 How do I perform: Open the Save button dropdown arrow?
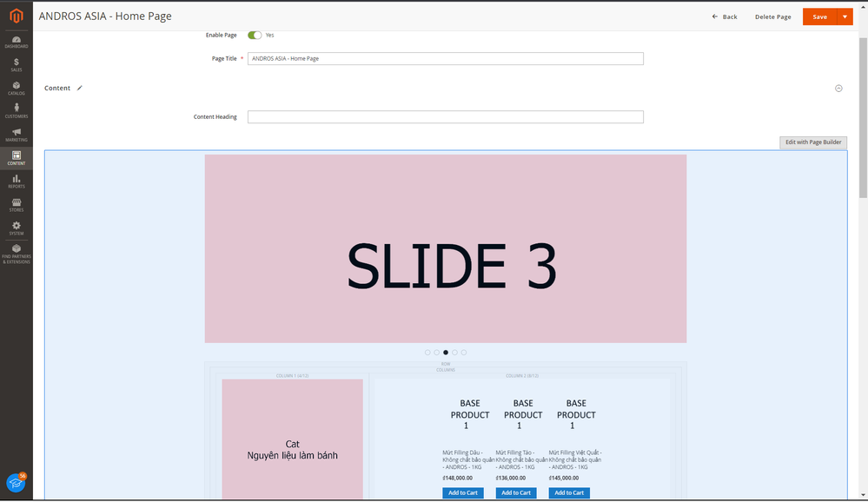(x=845, y=17)
